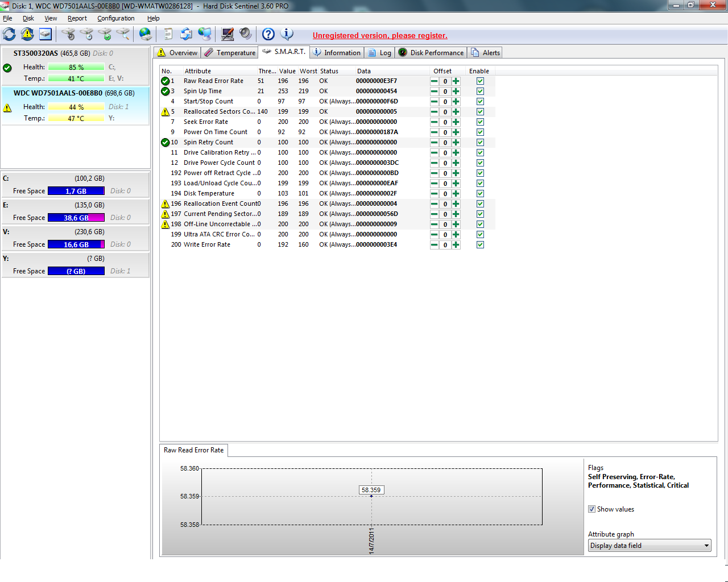Toggle Enable checkbox for Disk Temperature
The image size is (728, 582).
480,194
